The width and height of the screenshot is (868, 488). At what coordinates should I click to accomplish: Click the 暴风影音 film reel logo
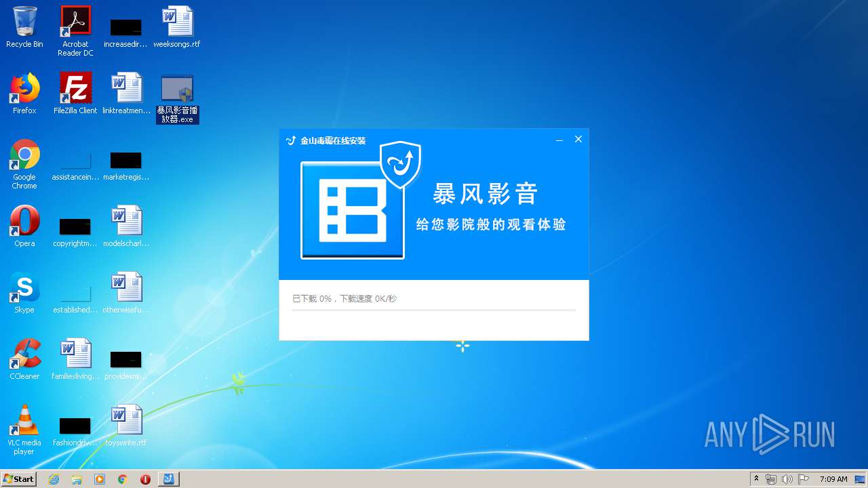tap(353, 210)
